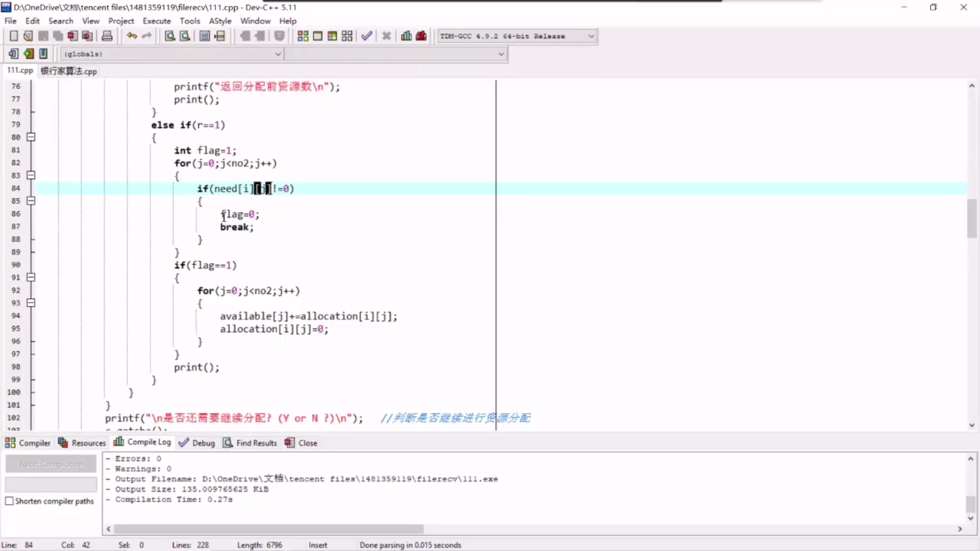The image size is (980, 551).
Task: Click the Find magnifier toolbar icon
Action: pos(170,36)
